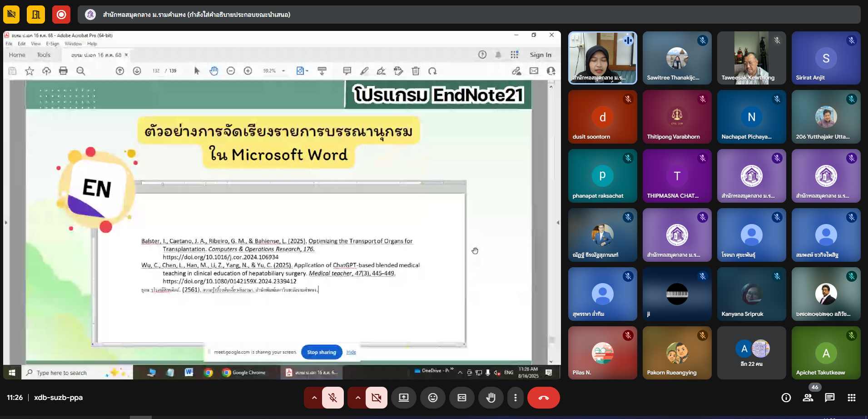Click the Send by email envelope icon
The height and width of the screenshot is (419, 868).
tap(534, 71)
